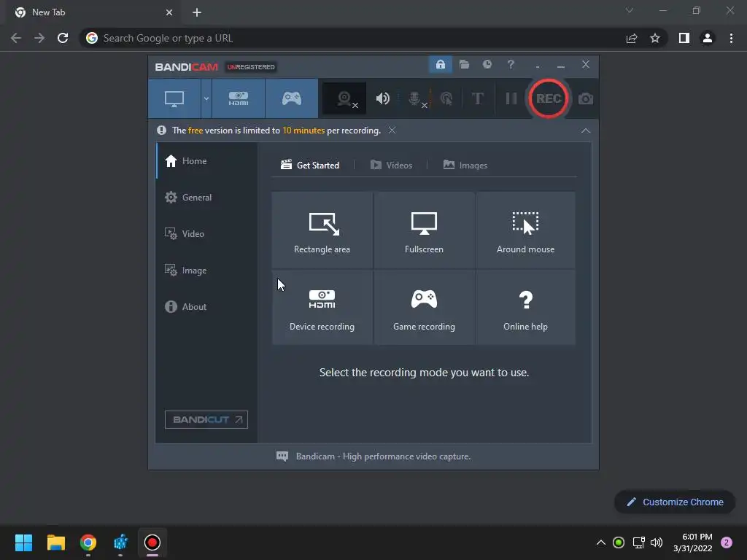Open the blue app icon in taskbar
Screen dimensions: 747x560
pyautogui.click(x=120, y=542)
